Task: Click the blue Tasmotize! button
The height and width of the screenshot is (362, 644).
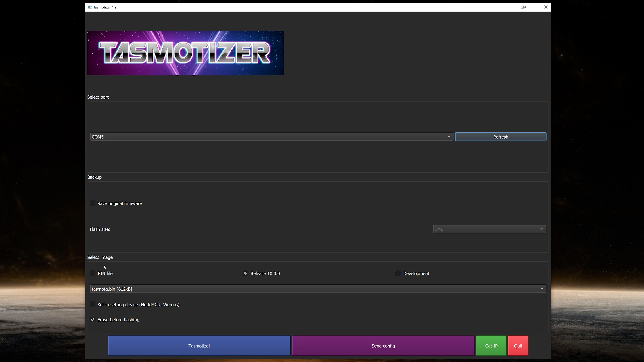Action: pos(199,346)
